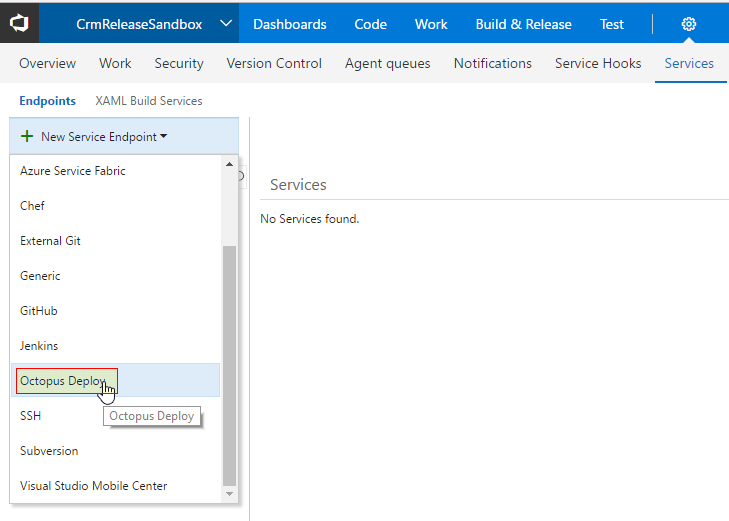Click the scroll-up arrow of endpoint list
Image resolution: width=729 pixels, height=521 pixels.
pos(229,164)
